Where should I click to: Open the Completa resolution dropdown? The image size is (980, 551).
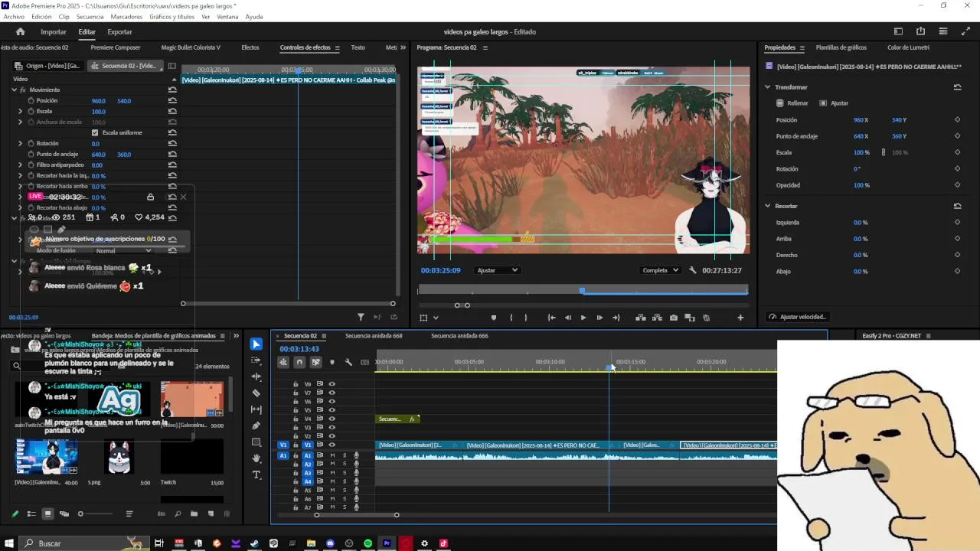click(661, 270)
